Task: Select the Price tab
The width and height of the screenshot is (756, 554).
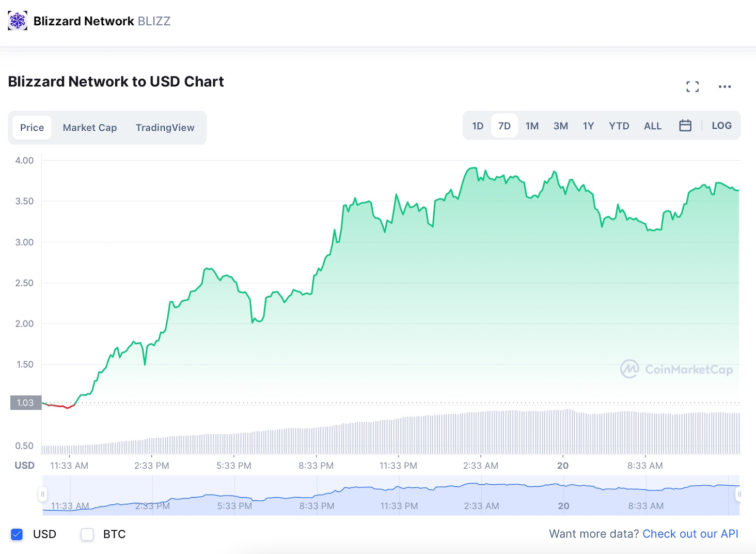Action: coord(32,128)
